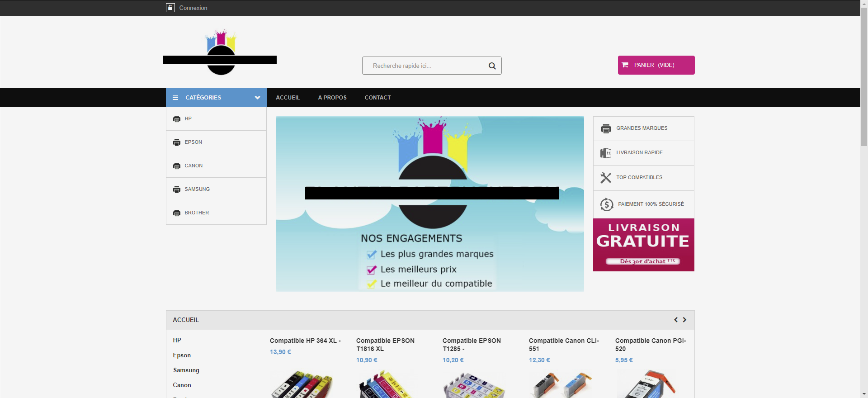Open Compatible EPSON T1816 XL product
Viewport: 868px width, 398px height.
click(385, 345)
